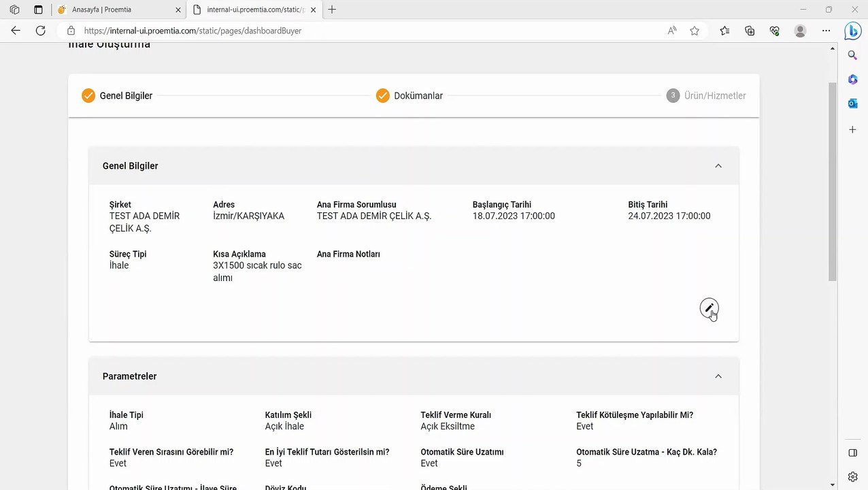Click the Teklif Verme Kuralı value Açık Eksiltme

pyautogui.click(x=448, y=426)
